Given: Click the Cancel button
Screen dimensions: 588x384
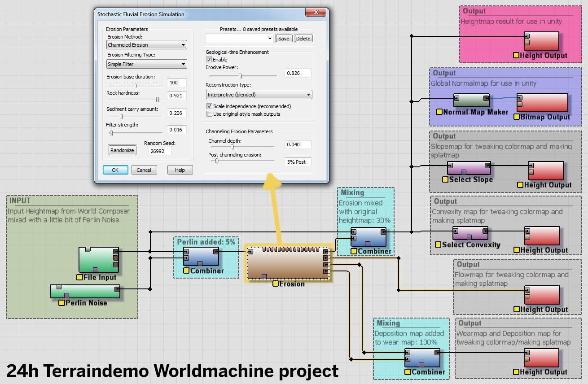Looking at the screenshot, I should click(x=144, y=170).
